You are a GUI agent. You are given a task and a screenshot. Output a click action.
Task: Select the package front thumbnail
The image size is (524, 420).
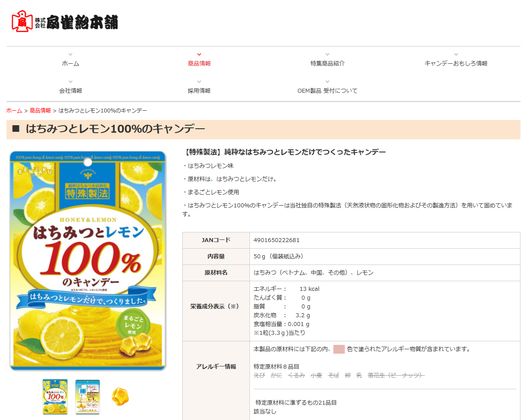click(x=55, y=397)
